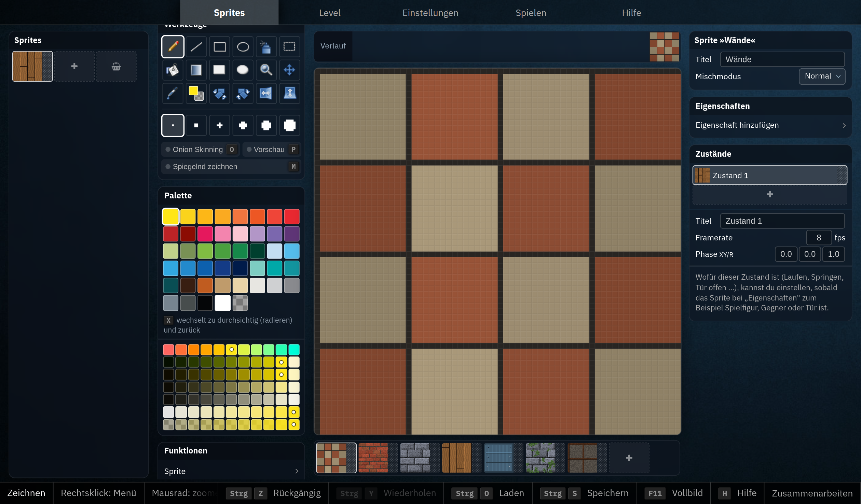Select the red brick wall frame thumbnail
The width and height of the screenshot is (861, 504).
[378, 458]
